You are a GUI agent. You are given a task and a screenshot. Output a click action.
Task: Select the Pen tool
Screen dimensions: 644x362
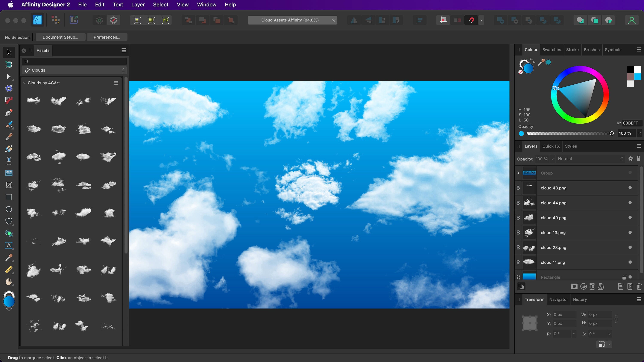[9, 113]
